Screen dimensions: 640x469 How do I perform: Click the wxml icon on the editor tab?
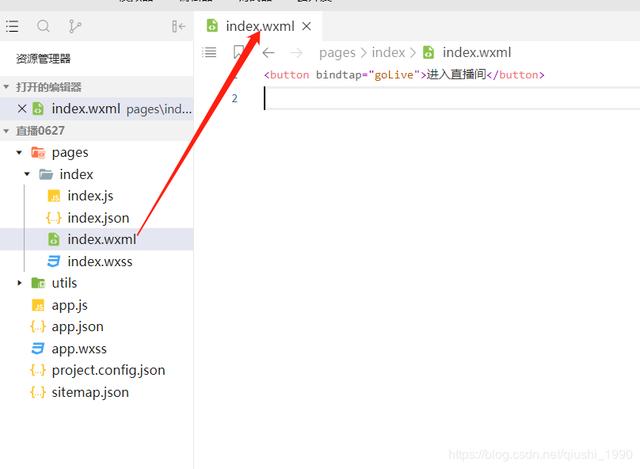coord(212,26)
